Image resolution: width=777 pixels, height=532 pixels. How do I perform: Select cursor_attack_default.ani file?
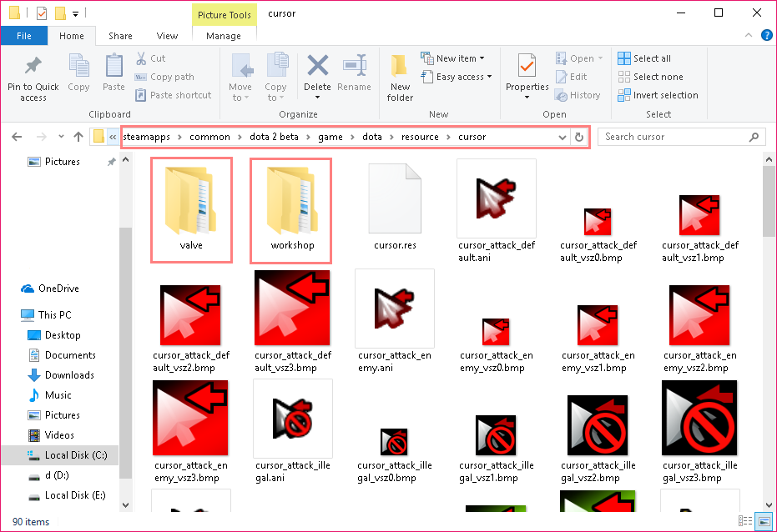tap(497, 210)
